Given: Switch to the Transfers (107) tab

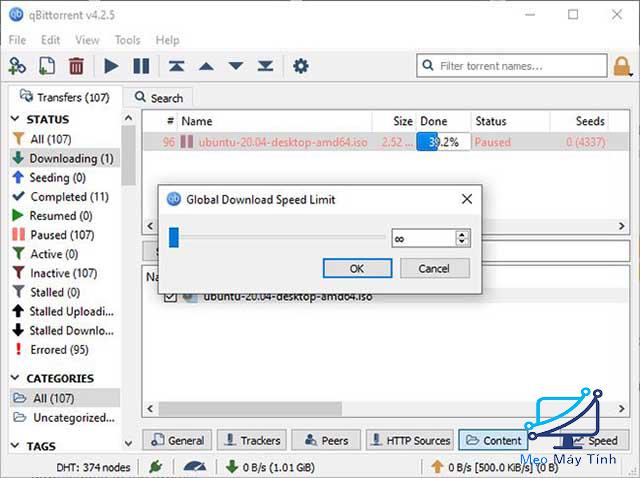Looking at the screenshot, I should pyautogui.click(x=65, y=97).
